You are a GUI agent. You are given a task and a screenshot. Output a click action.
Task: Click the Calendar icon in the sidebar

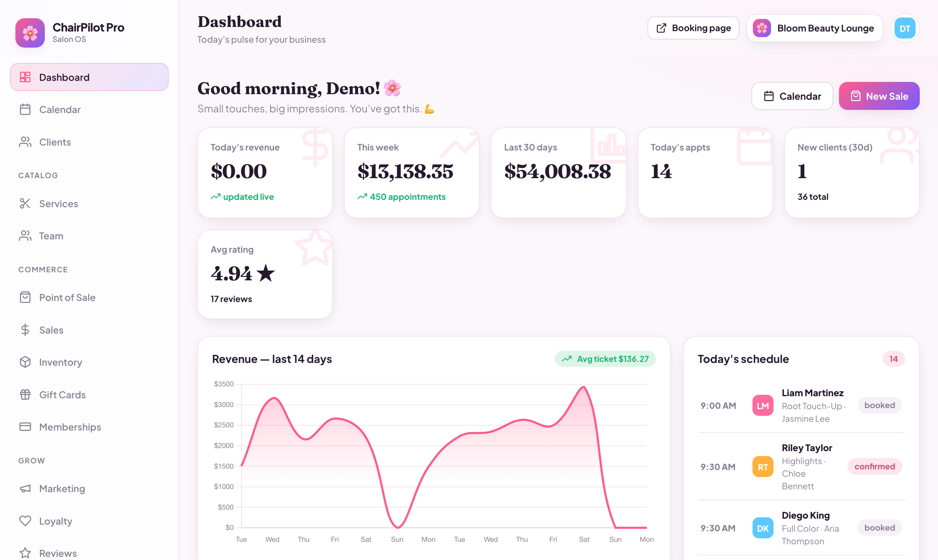(x=25, y=110)
